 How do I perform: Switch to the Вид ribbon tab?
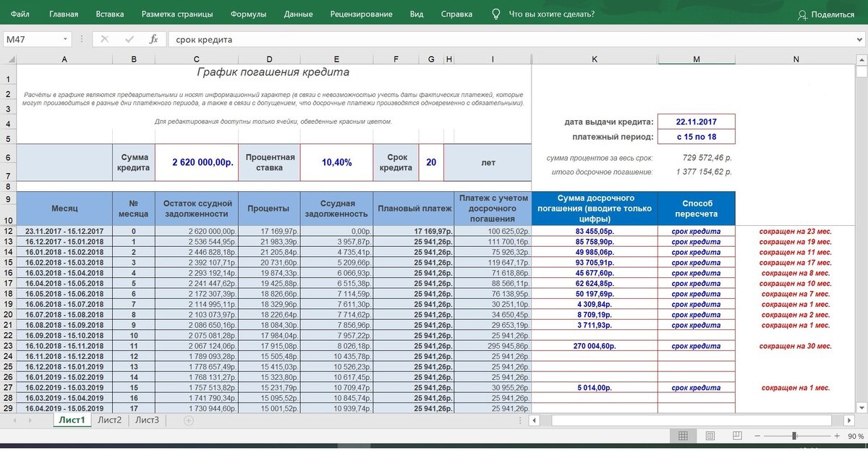417,14
